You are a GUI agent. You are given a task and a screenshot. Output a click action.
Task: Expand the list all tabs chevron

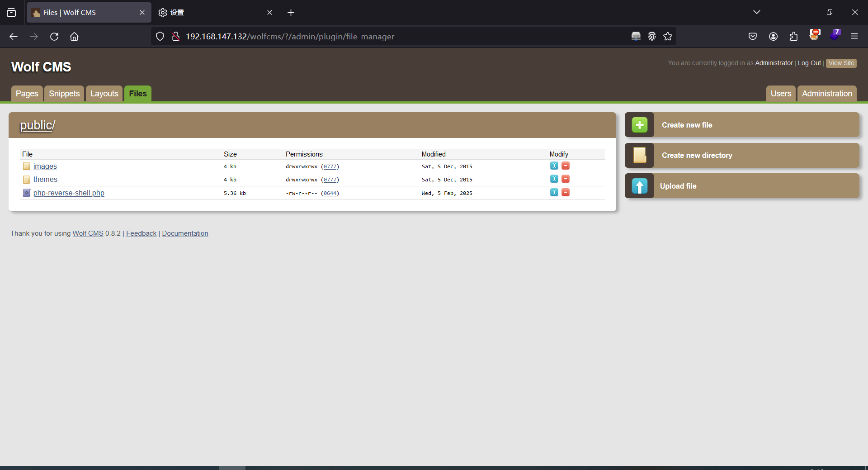756,12
